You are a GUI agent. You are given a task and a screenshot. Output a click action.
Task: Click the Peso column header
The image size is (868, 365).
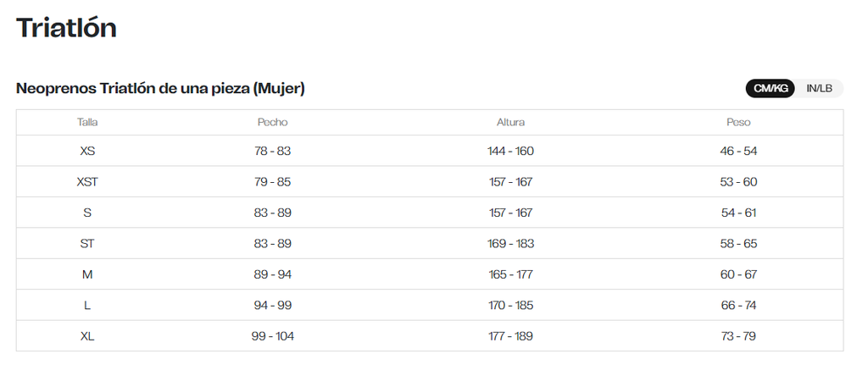coord(738,122)
